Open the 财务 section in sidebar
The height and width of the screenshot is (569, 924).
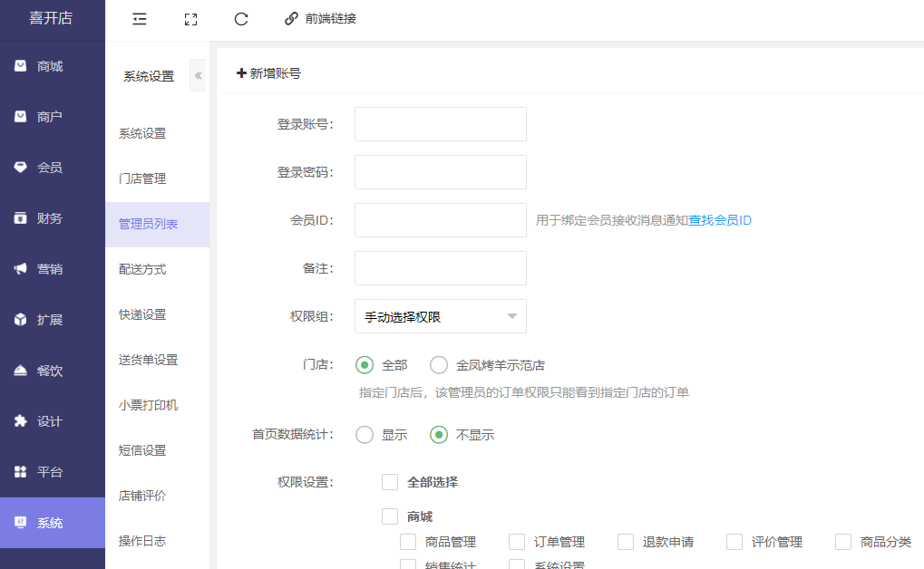pyautogui.click(x=51, y=218)
